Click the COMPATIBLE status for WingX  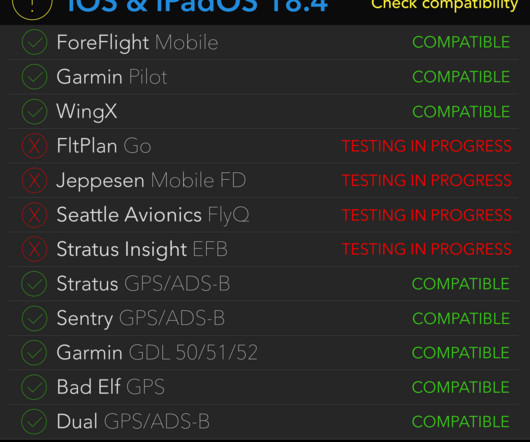tap(461, 112)
